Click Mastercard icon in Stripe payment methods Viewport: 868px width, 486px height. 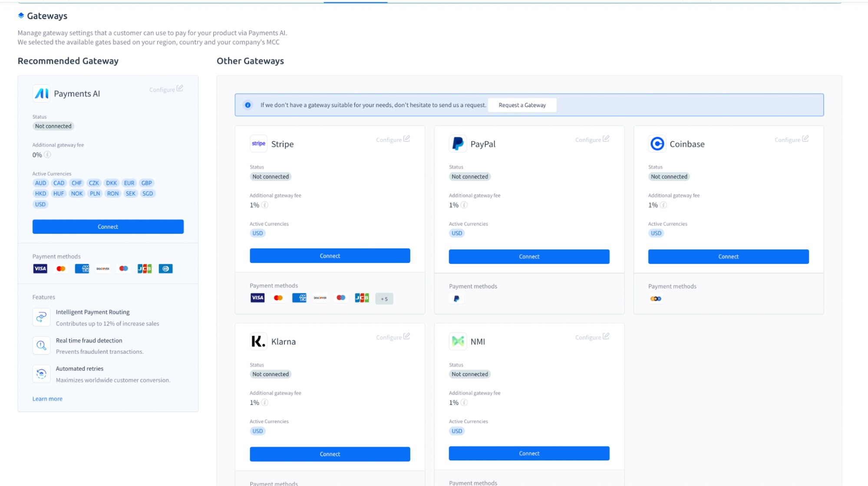(278, 298)
